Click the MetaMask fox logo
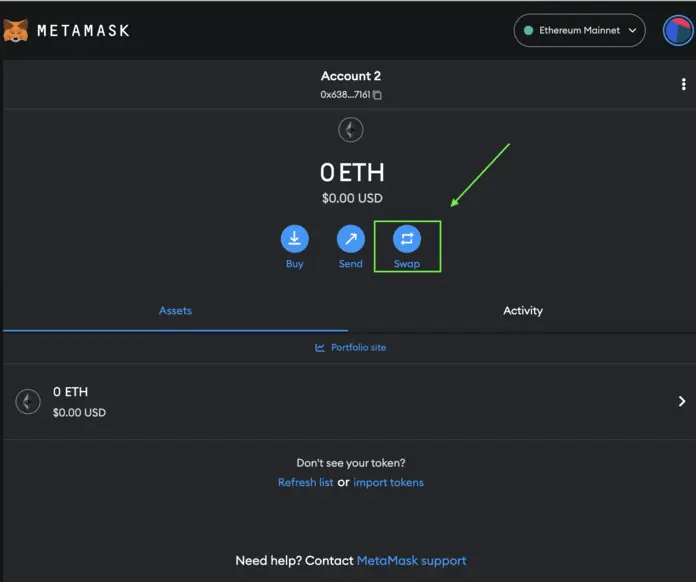 point(16,31)
